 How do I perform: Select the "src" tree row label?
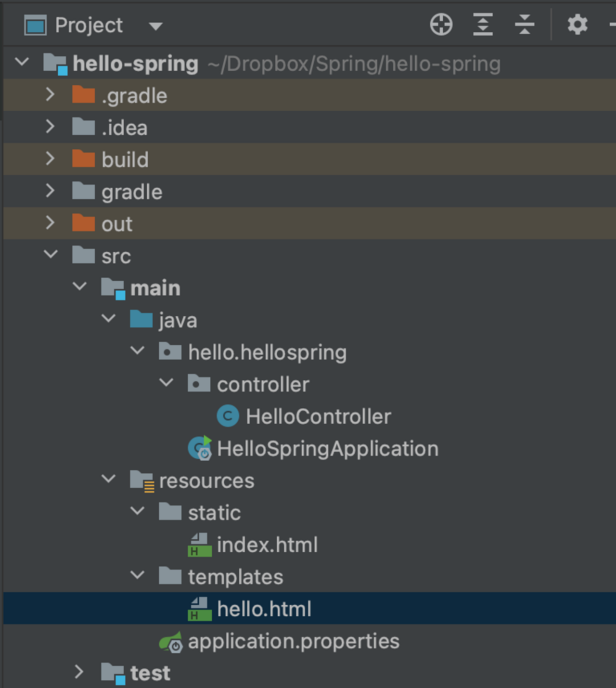[116, 257]
